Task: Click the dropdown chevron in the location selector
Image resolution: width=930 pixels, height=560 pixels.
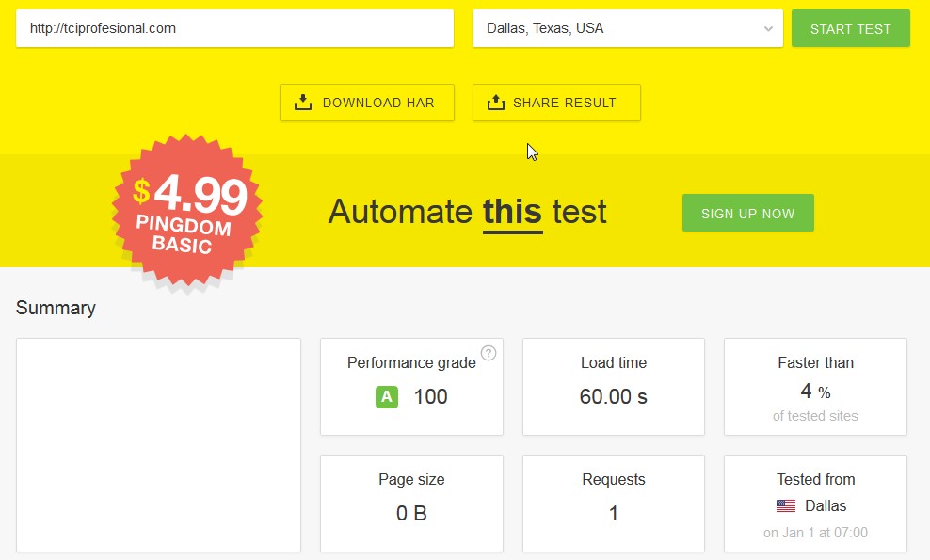Action: [768, 28]
